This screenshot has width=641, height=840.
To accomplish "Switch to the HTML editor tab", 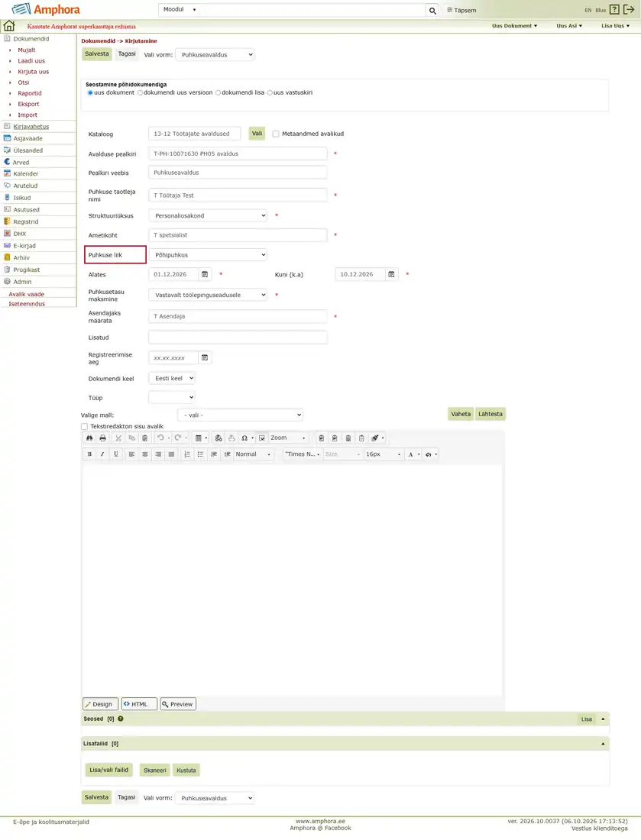I will pyautogui.click(x=139, y=704).
